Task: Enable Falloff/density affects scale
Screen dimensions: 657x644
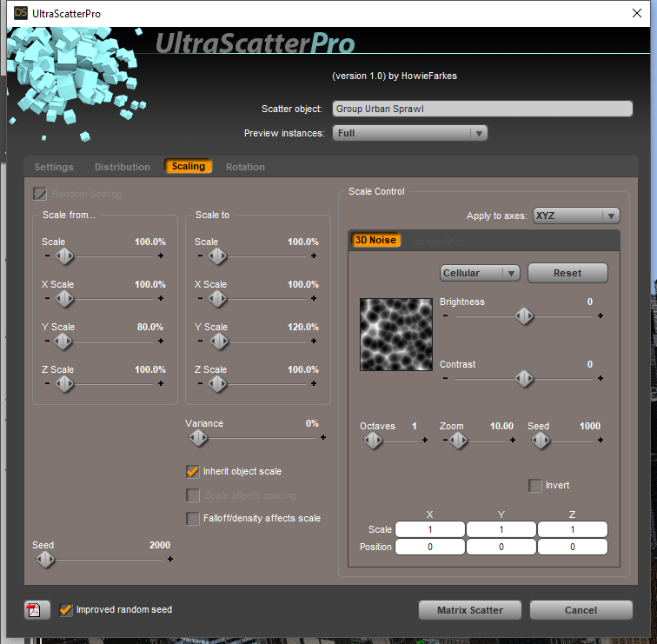Action: [x=193, y=518]
